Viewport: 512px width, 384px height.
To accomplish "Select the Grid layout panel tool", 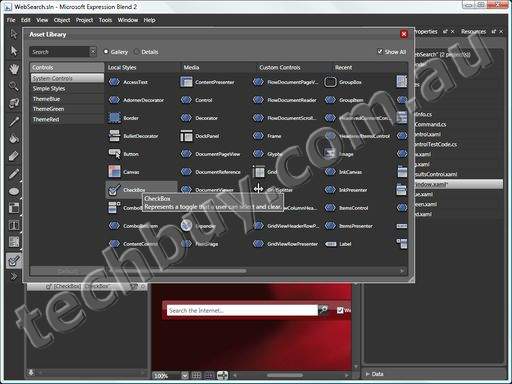I will (14, 208).
